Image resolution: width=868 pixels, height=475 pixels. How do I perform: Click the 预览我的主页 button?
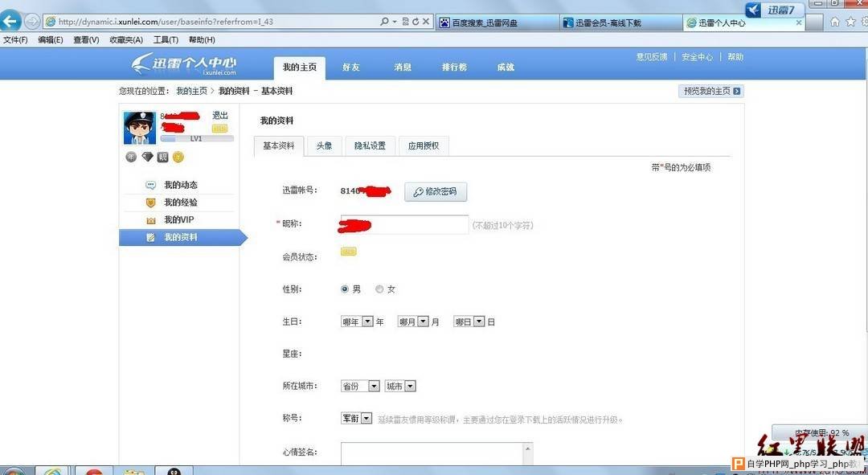click(711, 92)
